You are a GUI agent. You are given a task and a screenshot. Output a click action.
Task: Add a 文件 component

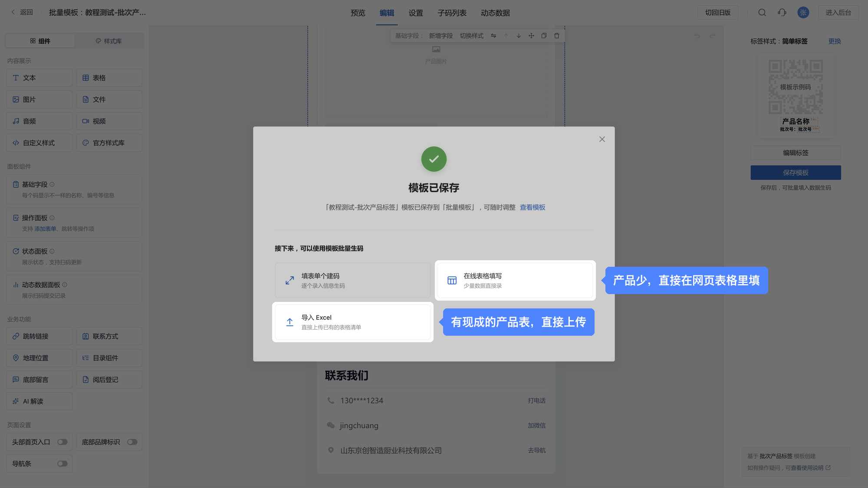point(109,99)
